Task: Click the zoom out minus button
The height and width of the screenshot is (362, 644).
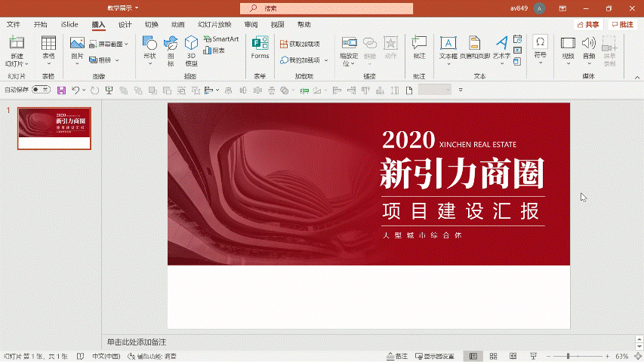Action: [x=548, y=356]
